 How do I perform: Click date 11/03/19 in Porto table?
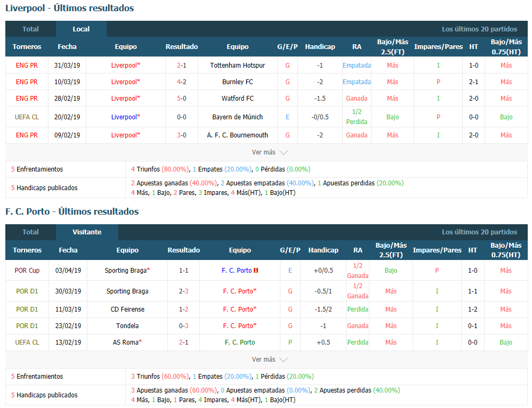click(x=68, y=309)
